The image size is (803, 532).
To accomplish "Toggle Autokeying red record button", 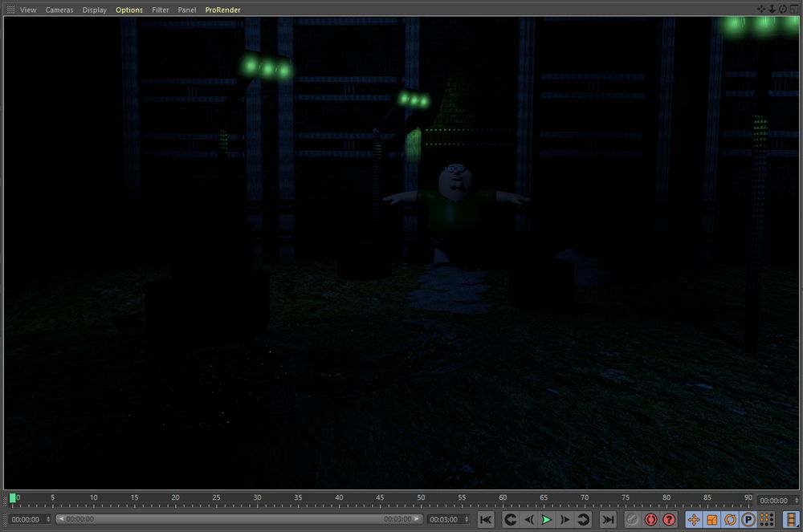I will pyautogui.click(x=651, y=520).
